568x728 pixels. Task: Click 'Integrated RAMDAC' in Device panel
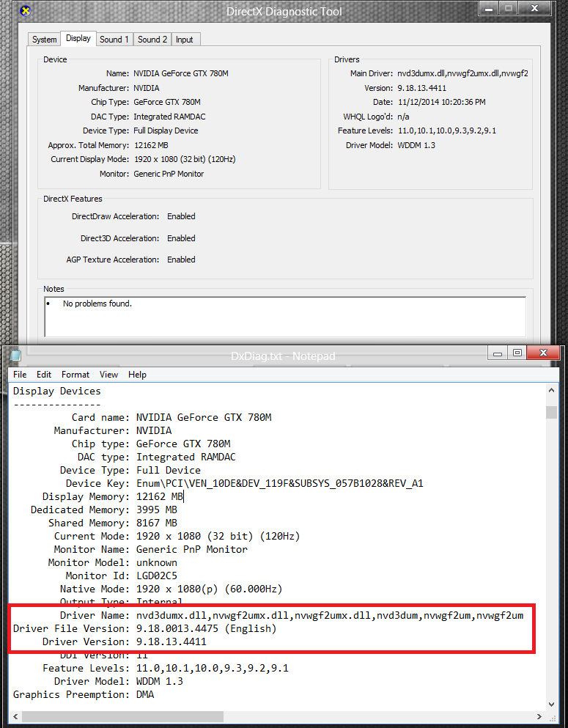coord(169,117)
